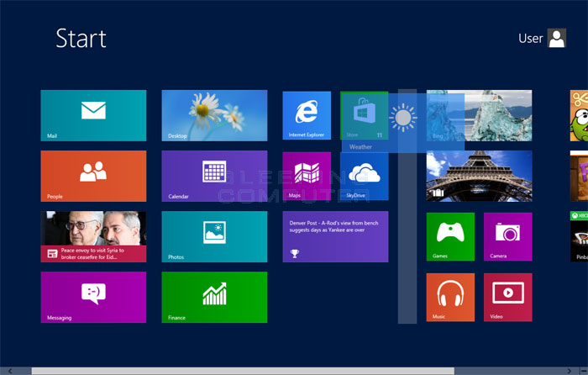Launch the Video tile
Image resolution: width=588 pixels, height=375 pixels.
[x=507, y=297]
